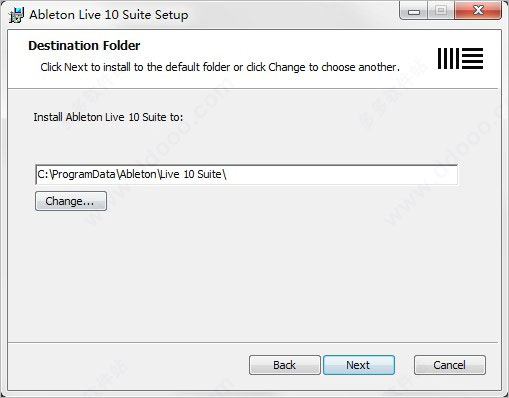Open the Change... folder browser

[71, 201]
